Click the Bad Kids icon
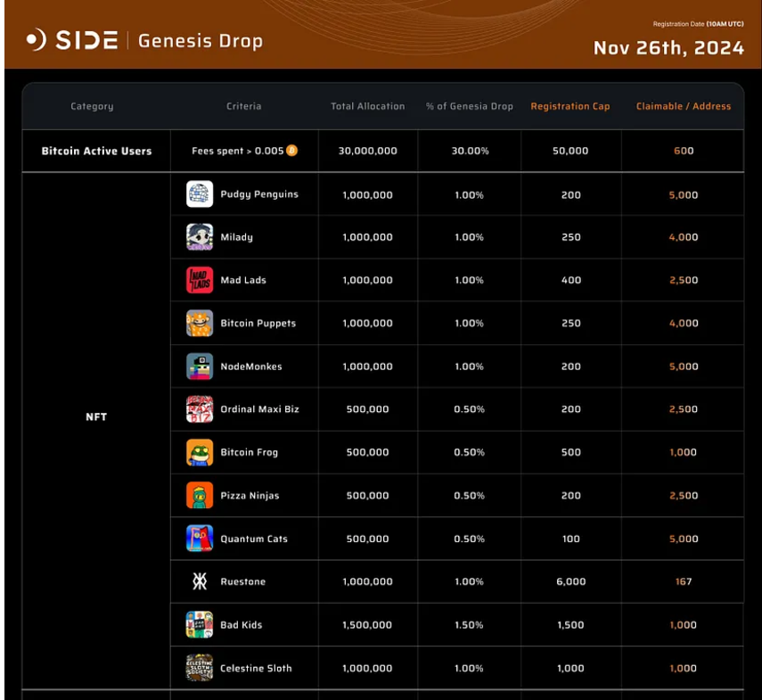Screen dimensions: 762x700 point(200,624)
